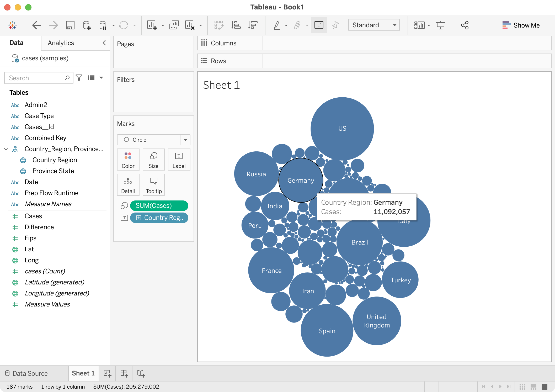Image resolution: width=555 pixels, height=392 pixels.
Task: Toggle Show Mark Labels toolbar button
Action: pyautogui.click(x=319, y=25)
